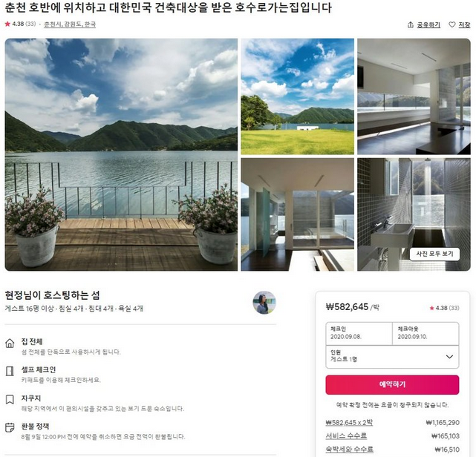Image resolution: width=476 pixels, height=457 pixels.
Task: Click the heart save icon
Action: tap(452, 24)
